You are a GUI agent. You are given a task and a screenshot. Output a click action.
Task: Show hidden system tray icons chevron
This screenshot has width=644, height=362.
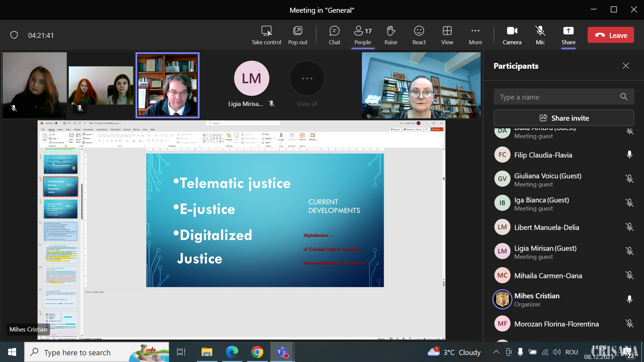click(x=496, y=352)
